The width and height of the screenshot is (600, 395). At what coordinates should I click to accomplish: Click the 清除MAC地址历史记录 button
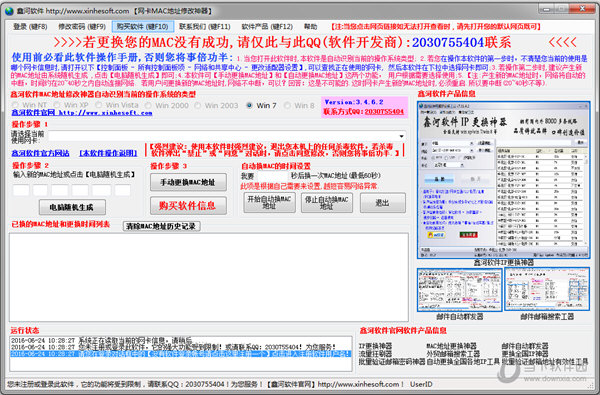tap(161, 226)
